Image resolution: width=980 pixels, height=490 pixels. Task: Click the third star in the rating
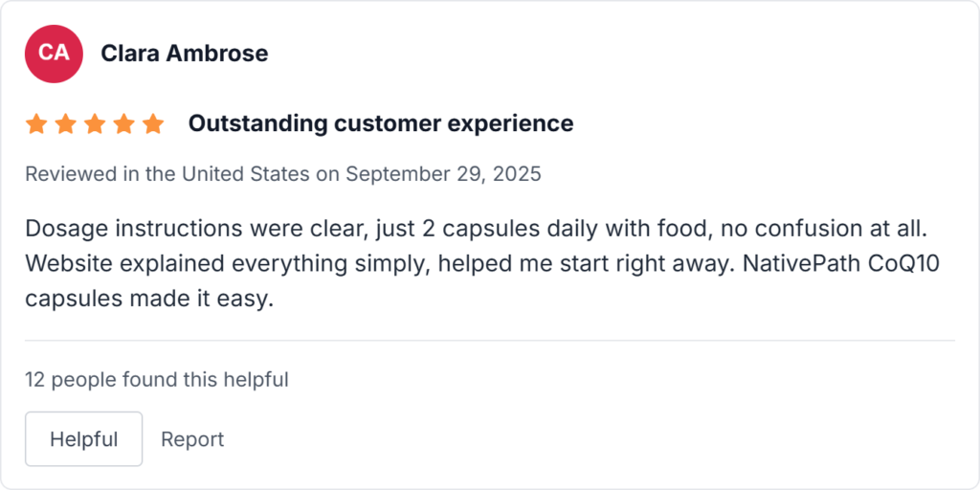[95, 123]
